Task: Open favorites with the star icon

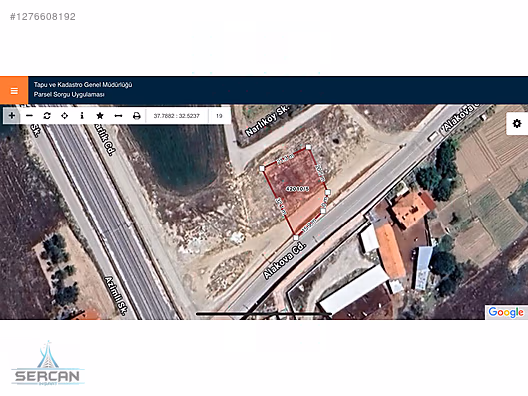Action: tap(100, 116)
